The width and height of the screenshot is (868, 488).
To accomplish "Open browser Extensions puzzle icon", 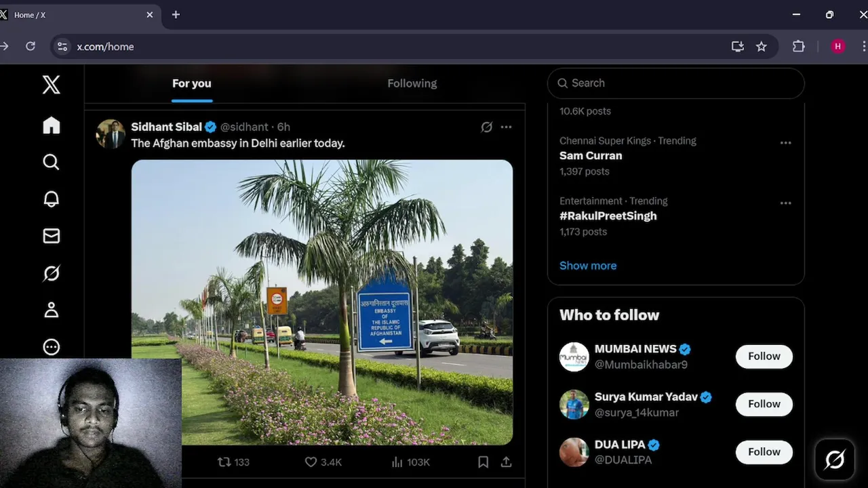I will pos(799,46).
